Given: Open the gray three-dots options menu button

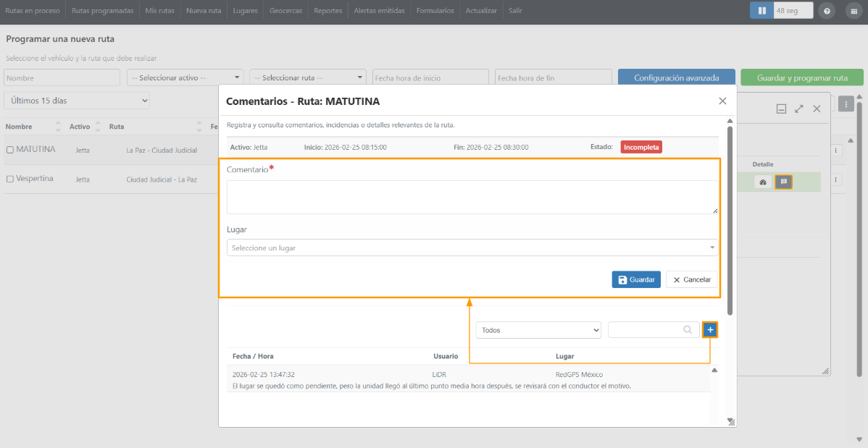Looking at the screenshot, I should pyautogui.click(x=846, y=103).
